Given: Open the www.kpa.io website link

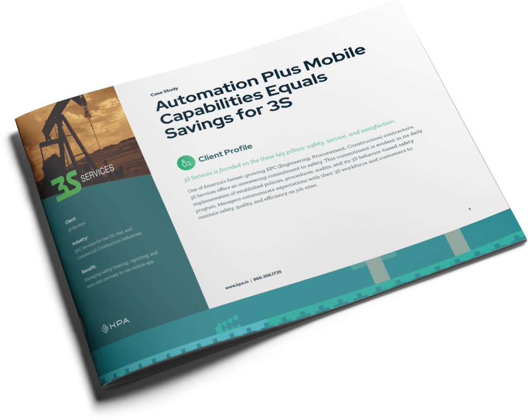Looking at the screenshot, I should point(237,284).
